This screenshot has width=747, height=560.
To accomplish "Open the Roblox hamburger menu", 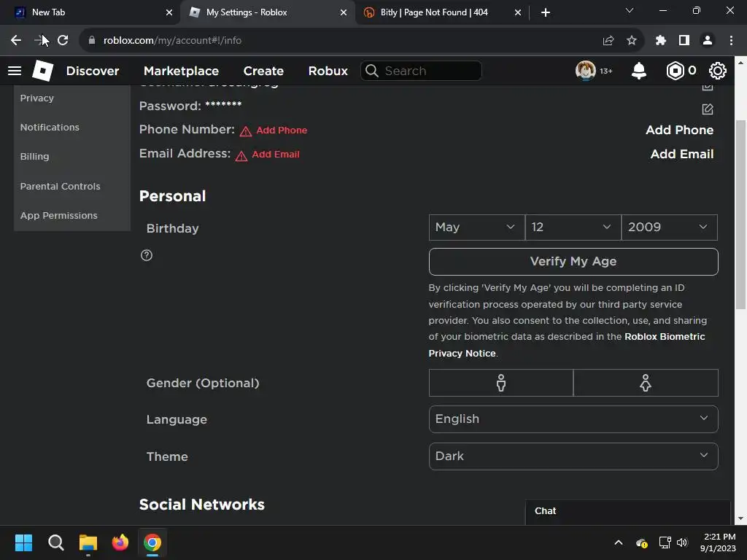I will pos(15,71).
